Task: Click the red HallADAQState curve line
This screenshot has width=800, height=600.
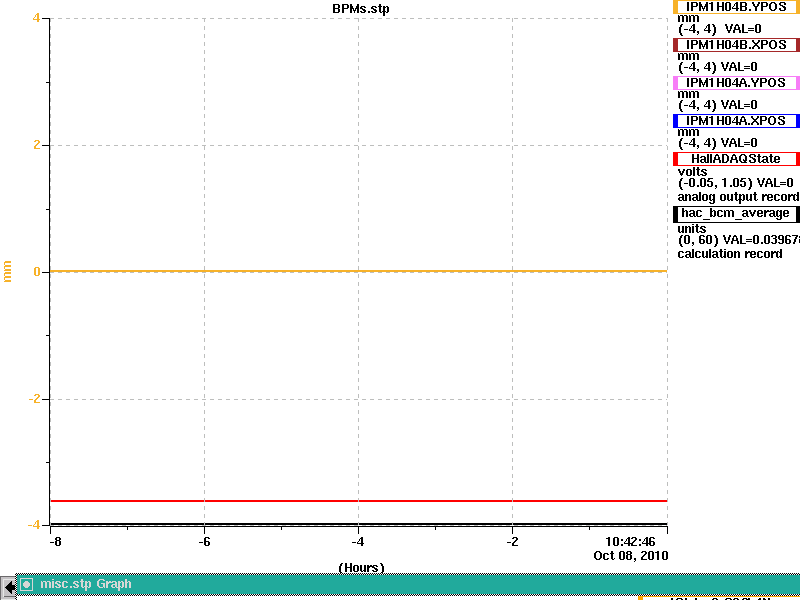Action: coord(358,501)
